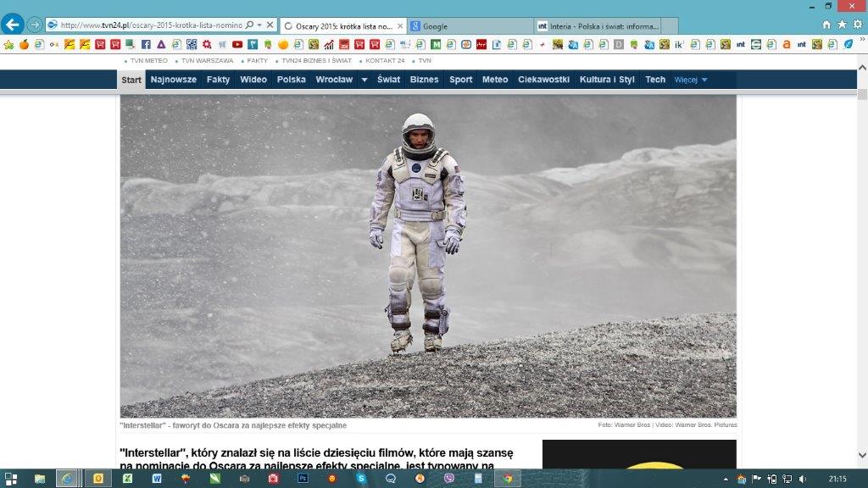Screen dimensions: 868x488
Task: Go to the Sport section
Action: [460, 80]
